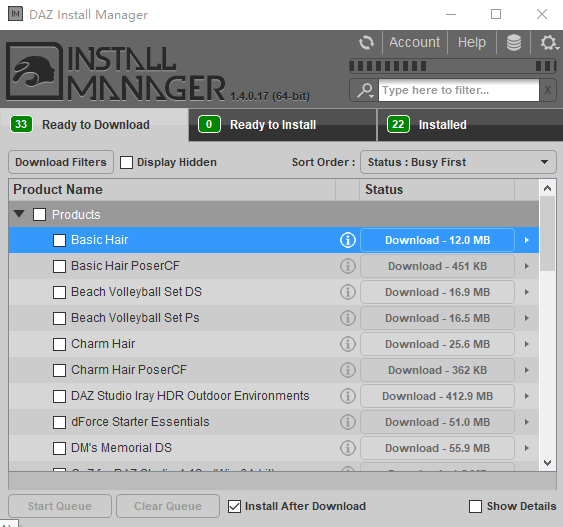Enable the Show Details checkbox
Image resolution: width=563 pixels, height=527 pixels.
click(x=475, y=507)
